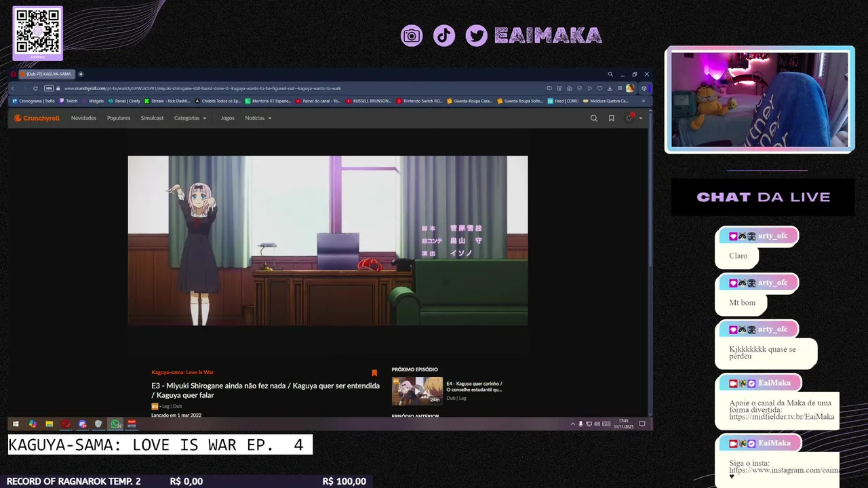
Task: Open Painel | Cinefy bookmark
Action: (124, 101)
